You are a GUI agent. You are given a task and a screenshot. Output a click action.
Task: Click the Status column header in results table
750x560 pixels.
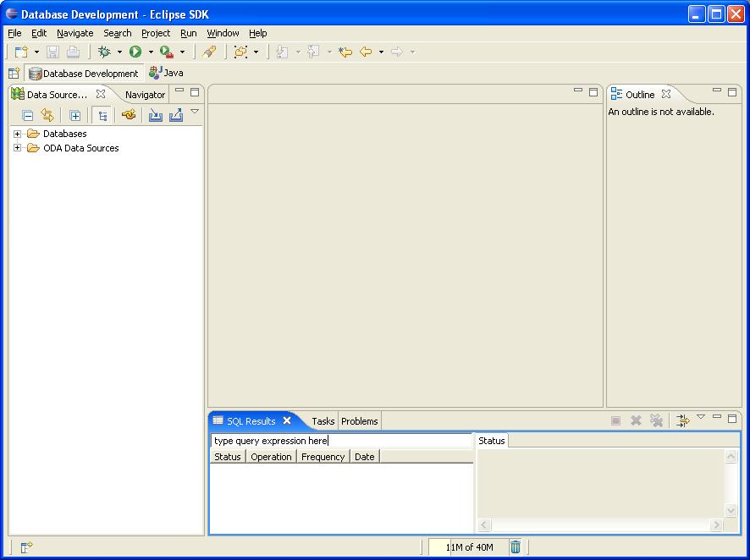[228, 456]
